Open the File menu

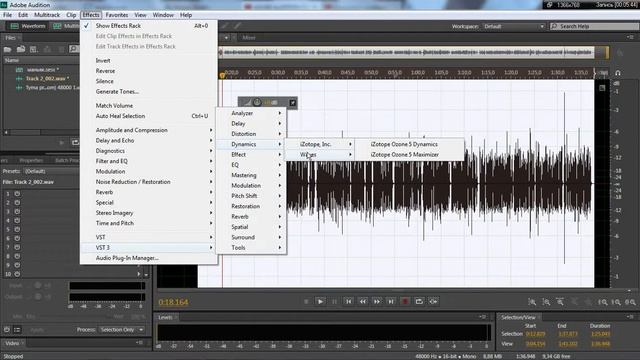point(7,15)
